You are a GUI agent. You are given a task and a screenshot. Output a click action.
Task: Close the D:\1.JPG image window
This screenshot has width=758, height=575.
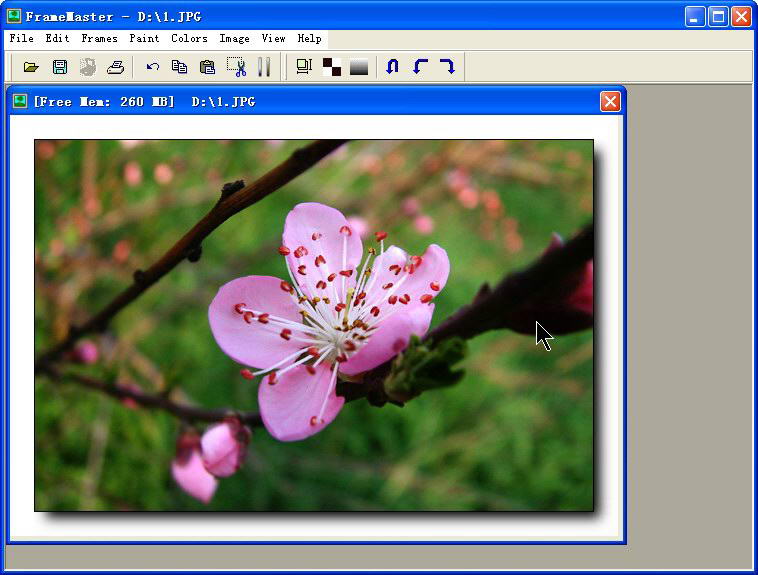610,101
